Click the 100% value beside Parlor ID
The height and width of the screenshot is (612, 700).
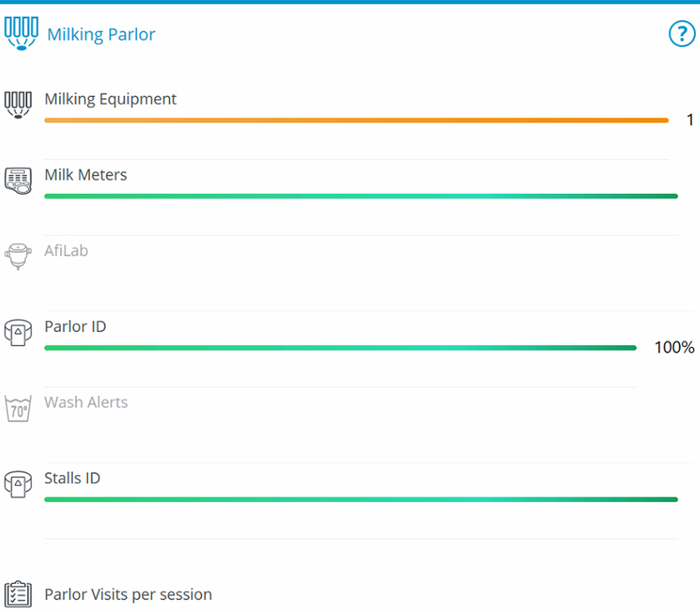[x=674, y=347]
